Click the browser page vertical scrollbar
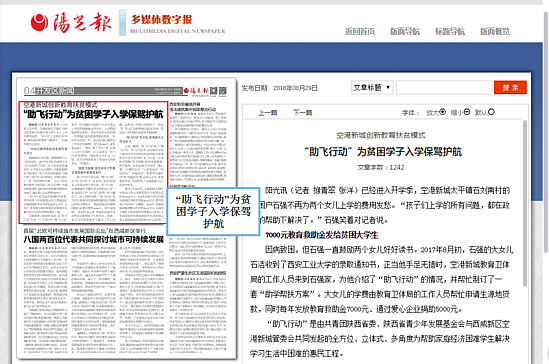The width and height of the screenshot is (549, 364). [546, 131]
